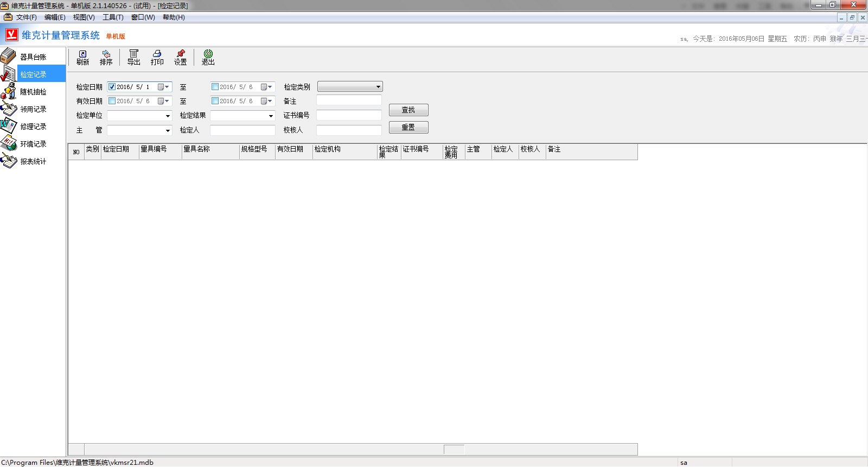
Task: Click the 重置 reset button
Action: click(409, 127)
